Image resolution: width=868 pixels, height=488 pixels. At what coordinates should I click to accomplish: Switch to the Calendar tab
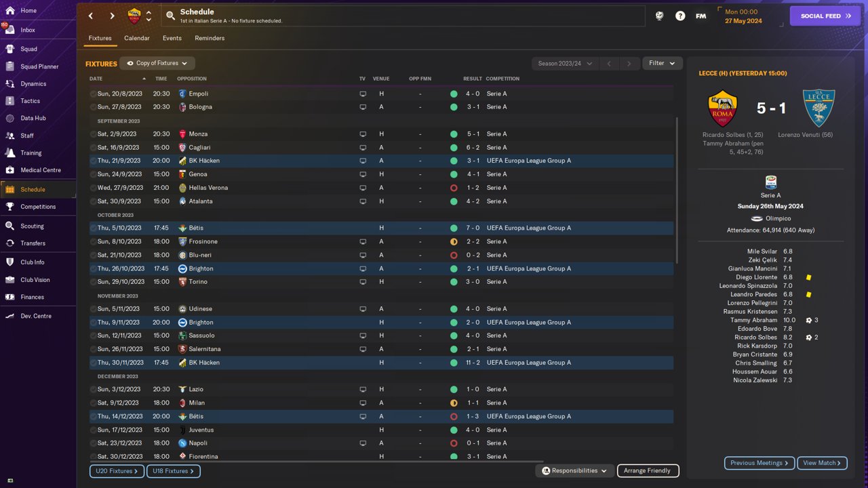pos(136,38)
